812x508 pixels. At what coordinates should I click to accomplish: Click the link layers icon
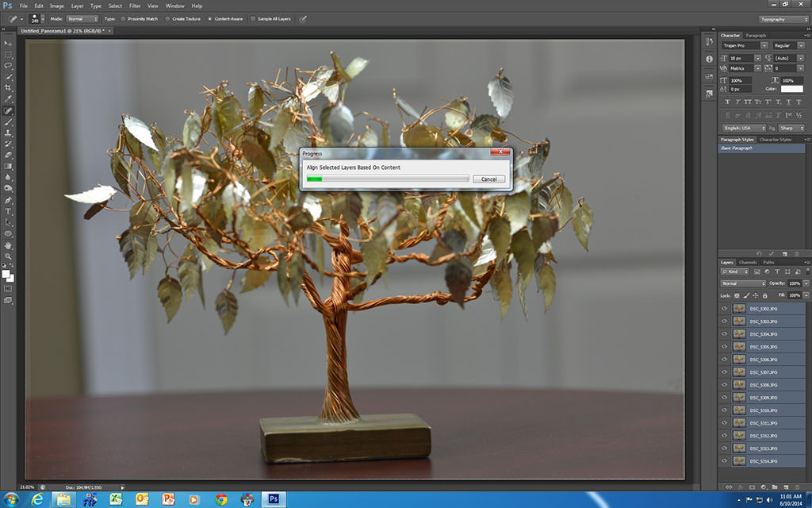click(x=730, y=487)
